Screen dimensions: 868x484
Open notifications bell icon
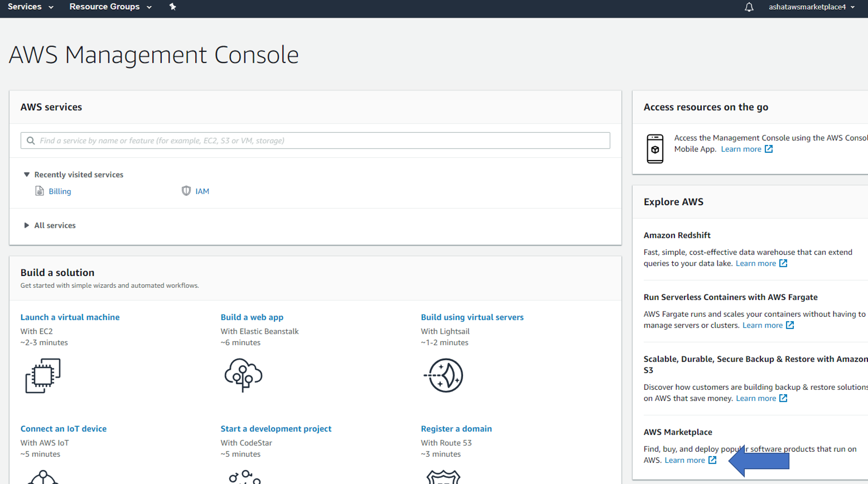coord(749,7)
